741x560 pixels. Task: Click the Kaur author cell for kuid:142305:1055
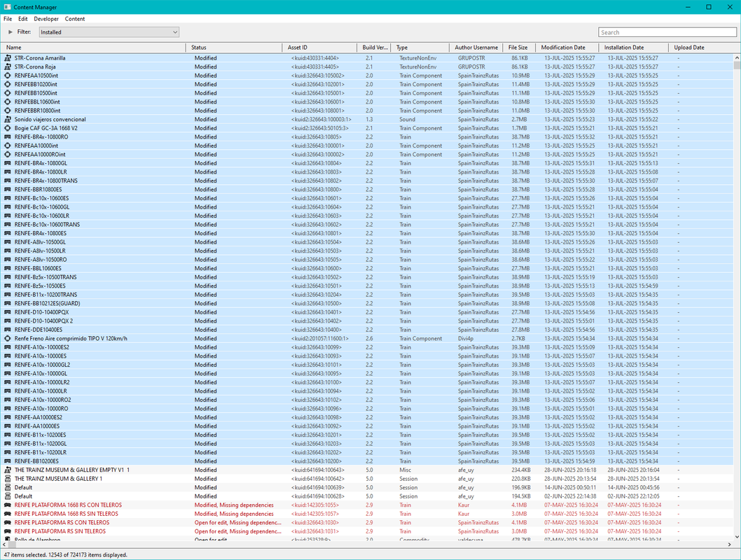point(464,505)
